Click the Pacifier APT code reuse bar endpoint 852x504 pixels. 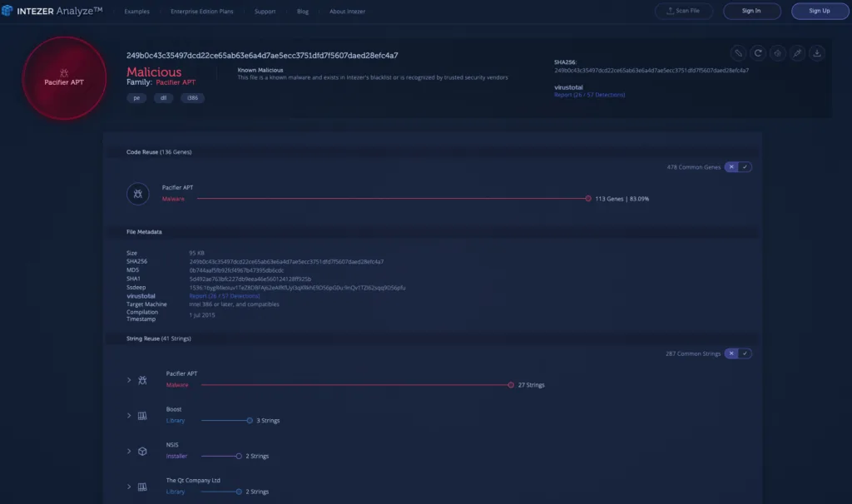(x=588, y=199)
